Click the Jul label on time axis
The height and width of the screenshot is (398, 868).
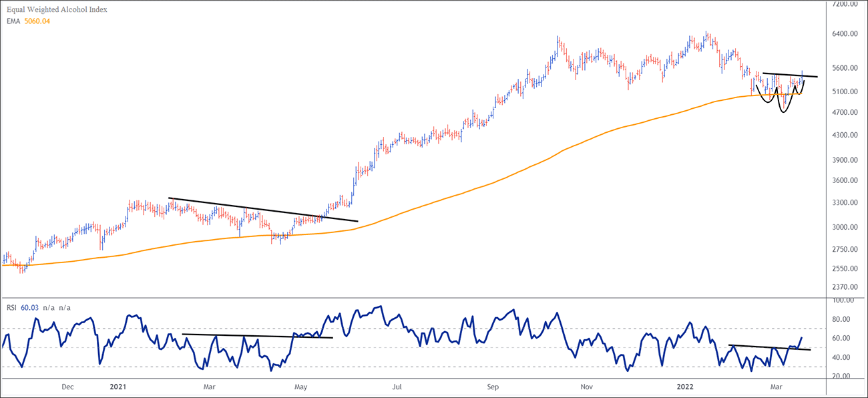point(397,387)
